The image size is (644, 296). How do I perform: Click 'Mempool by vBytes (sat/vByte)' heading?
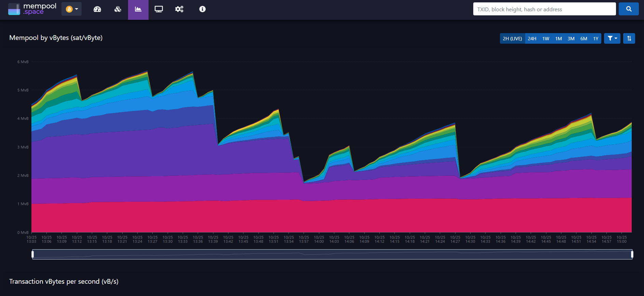pyautogui.click(x=56, y=38)
